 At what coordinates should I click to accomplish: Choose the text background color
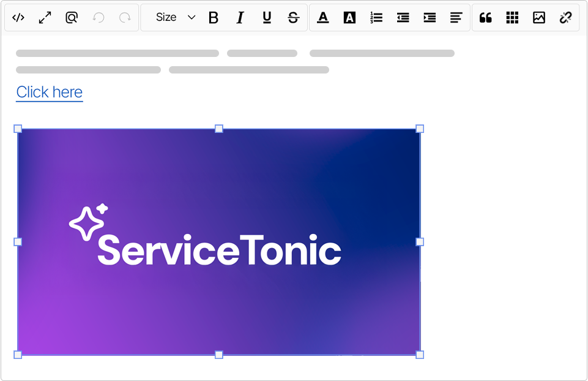(349, 18)
